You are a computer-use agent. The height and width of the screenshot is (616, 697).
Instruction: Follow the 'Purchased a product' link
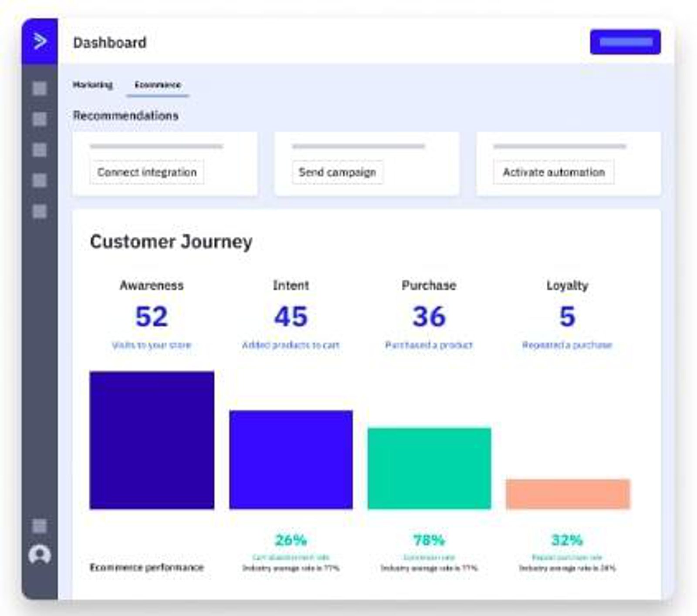point(429,345)
